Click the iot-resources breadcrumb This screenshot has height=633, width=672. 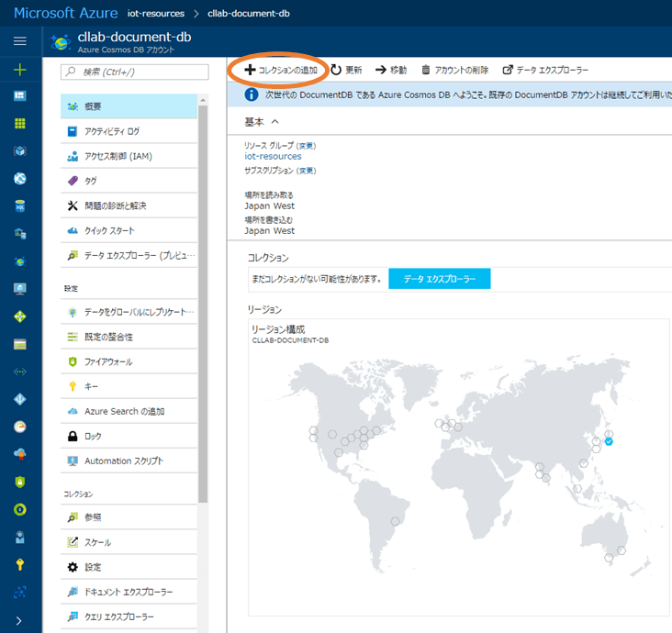coord(155,13)
